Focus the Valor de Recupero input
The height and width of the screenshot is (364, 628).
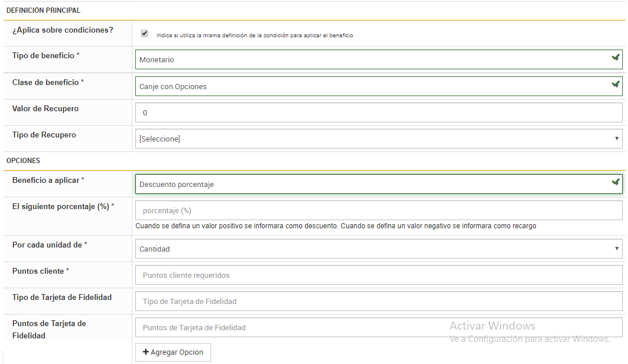pos(378,112)
